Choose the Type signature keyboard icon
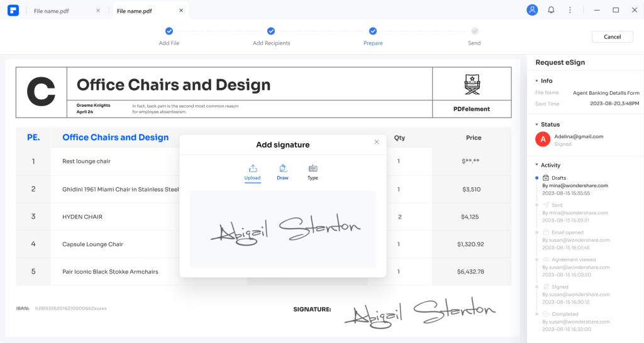This screenshot has width=644, height=343. (x=313, y=168)
